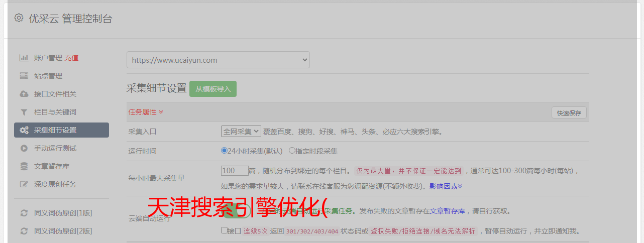The width and height of the screenshot is (644, 243).
Task: Click the 采集入口 row label
Action: (143, 132)
